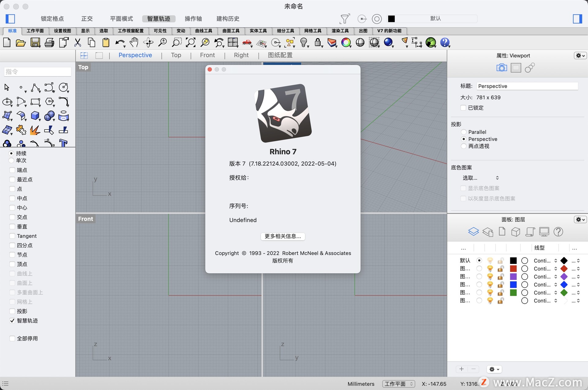Open the 图纸配置 tab

tap(280, 55)
